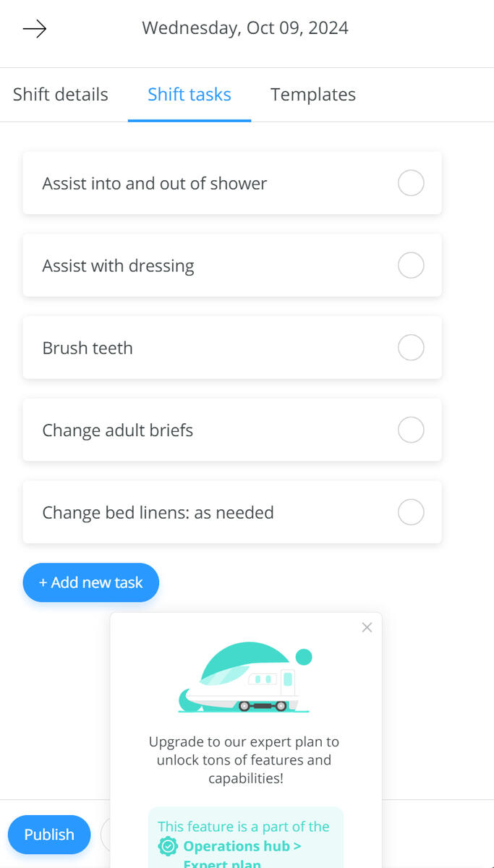The width and height of the screenshot is (494, 868).
Task: Mark 'Brush teeth' complete
Action: (x=411, y=348)
